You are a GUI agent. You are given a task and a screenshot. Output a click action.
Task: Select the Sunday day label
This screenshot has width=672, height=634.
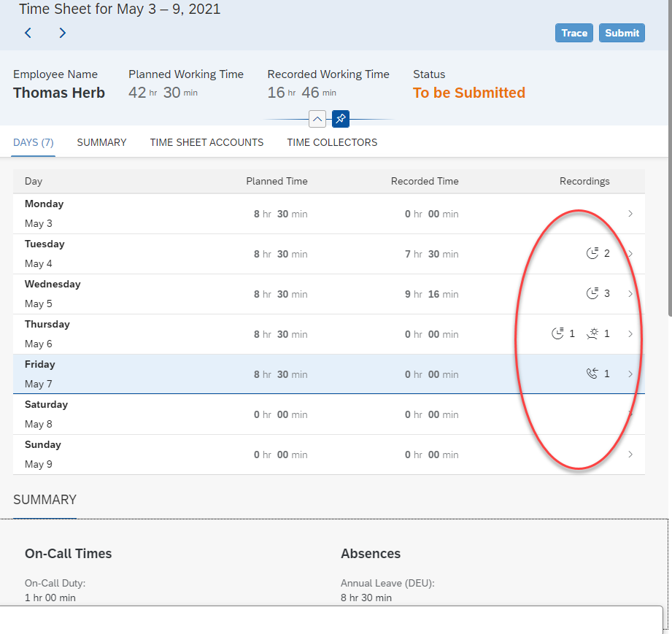43,445
